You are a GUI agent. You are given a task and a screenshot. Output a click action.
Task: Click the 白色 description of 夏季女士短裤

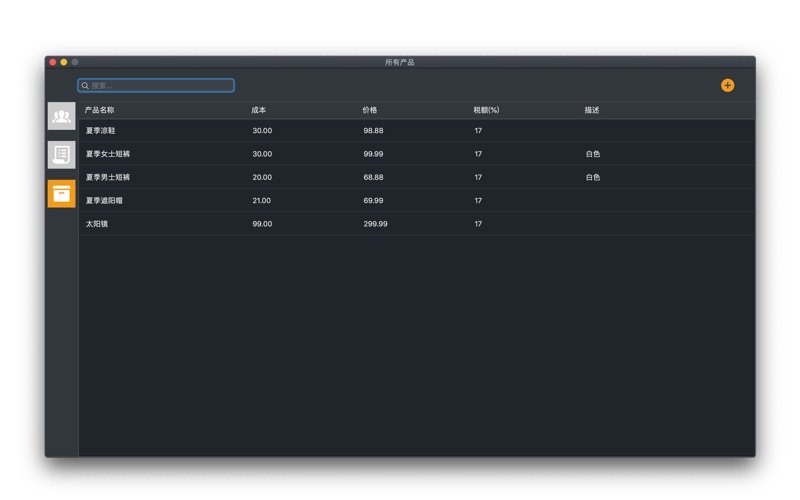[x=593, y=154]
